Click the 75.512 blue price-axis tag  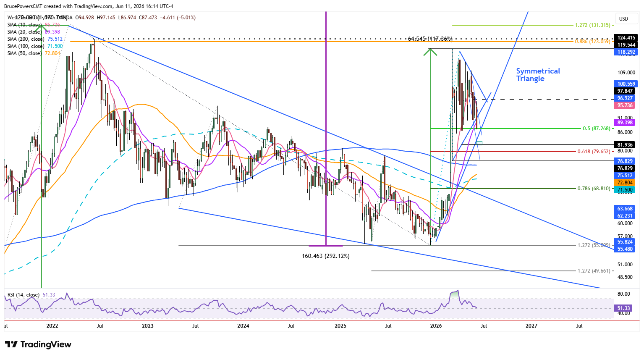click(625, 176)
